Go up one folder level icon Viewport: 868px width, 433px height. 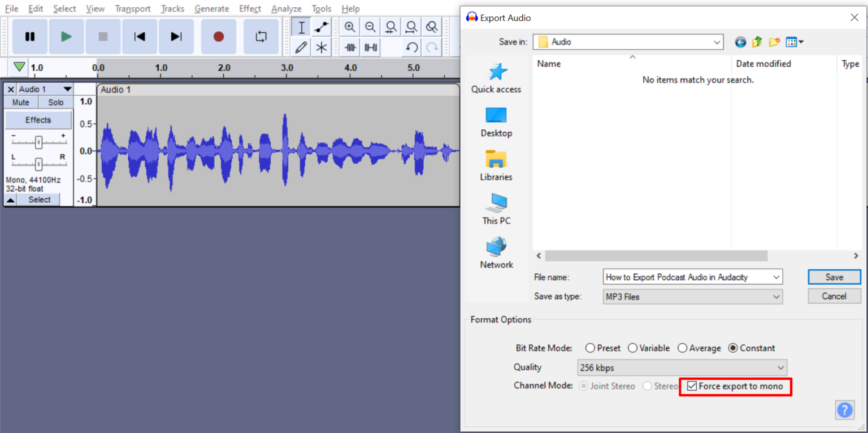click(x=757, y=42)
